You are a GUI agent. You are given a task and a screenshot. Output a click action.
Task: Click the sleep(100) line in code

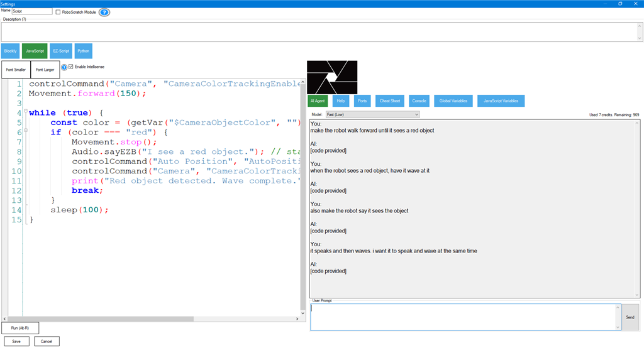79,210
